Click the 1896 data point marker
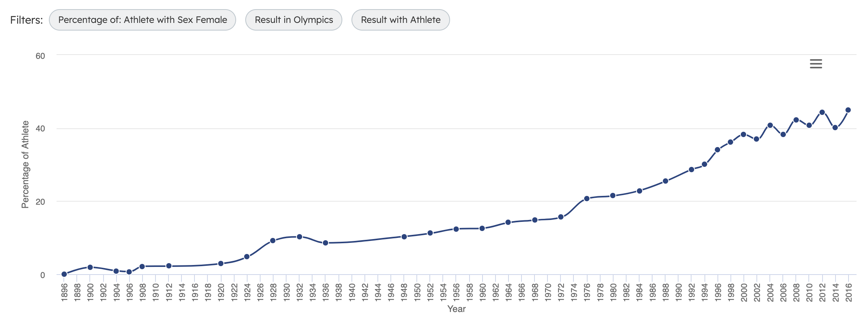This screenshot has height=320, width=868. pos(64,273)
